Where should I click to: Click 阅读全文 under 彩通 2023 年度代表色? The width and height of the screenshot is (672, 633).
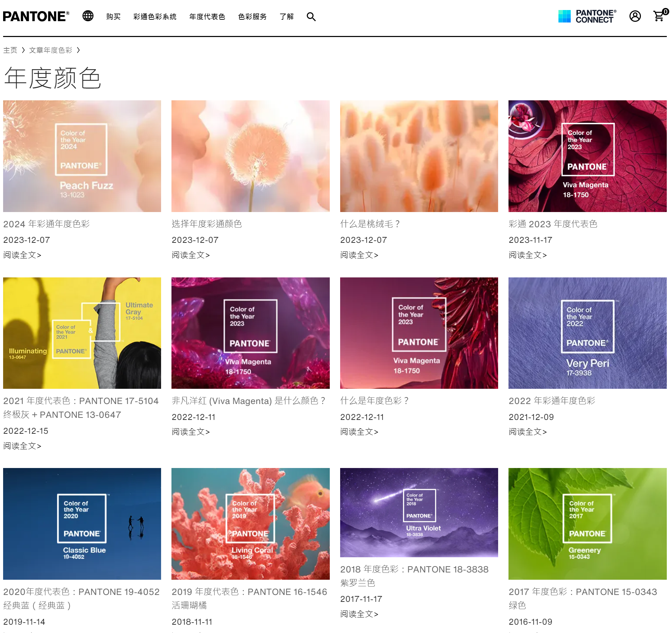pos(528,255)
